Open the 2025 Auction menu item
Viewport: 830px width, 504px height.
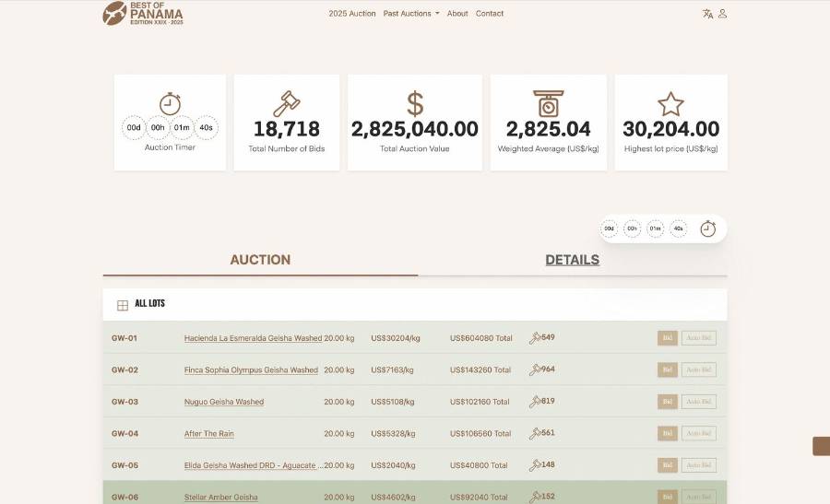pyautogui.click(x=352, y=14)
